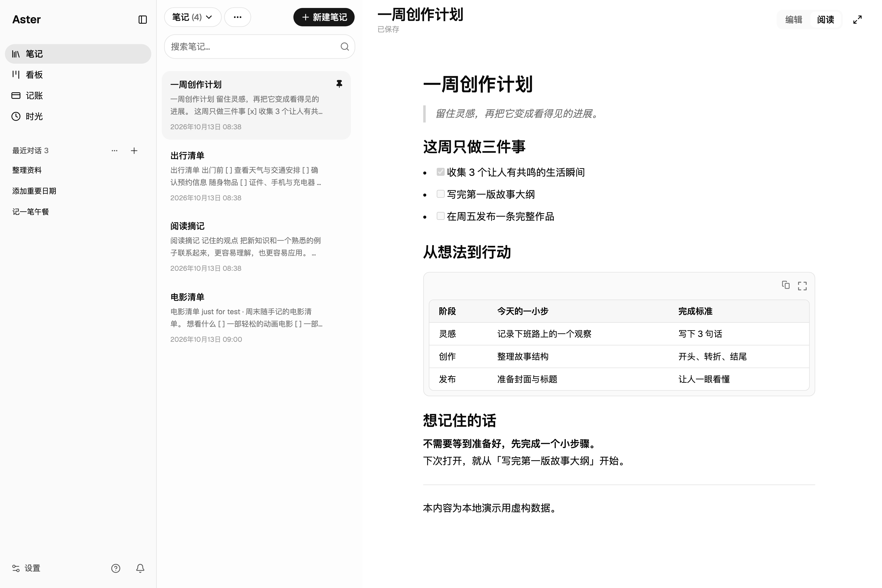The height and width of the screenshot is (588, 882).
Task: Open the 电影清单 note
Action: tap(256, 318)
